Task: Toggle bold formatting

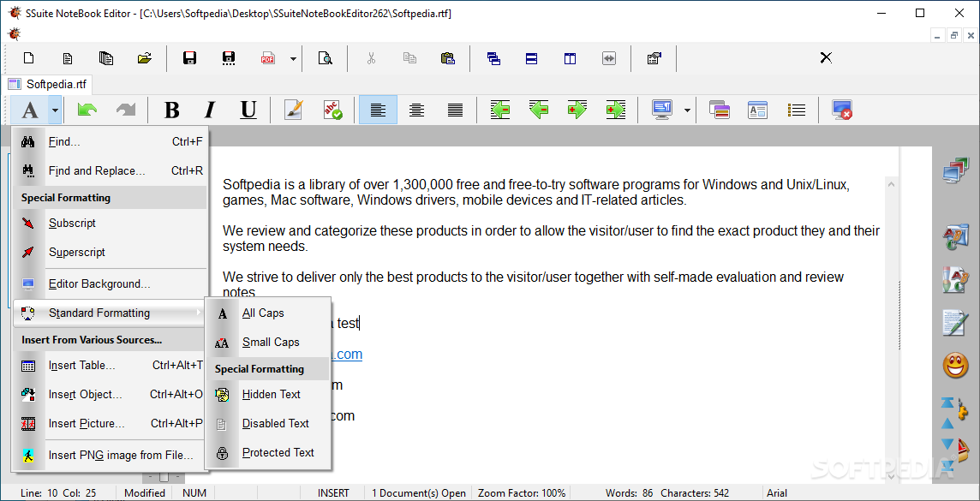Action: (x=171, y=110)
